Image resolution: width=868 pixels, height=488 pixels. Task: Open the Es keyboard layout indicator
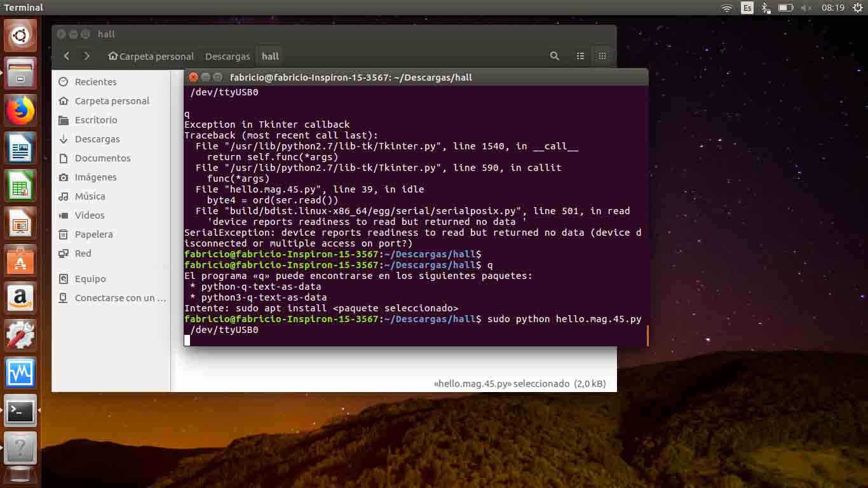point(747,8)
